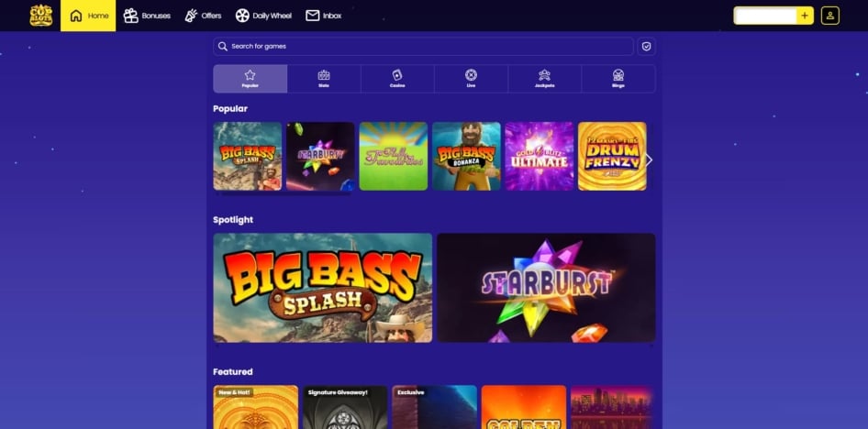Viewport: 868px width, 429px height.
Task: Open Big Bass Splash Spotlight banner
Action: [323, 288]
